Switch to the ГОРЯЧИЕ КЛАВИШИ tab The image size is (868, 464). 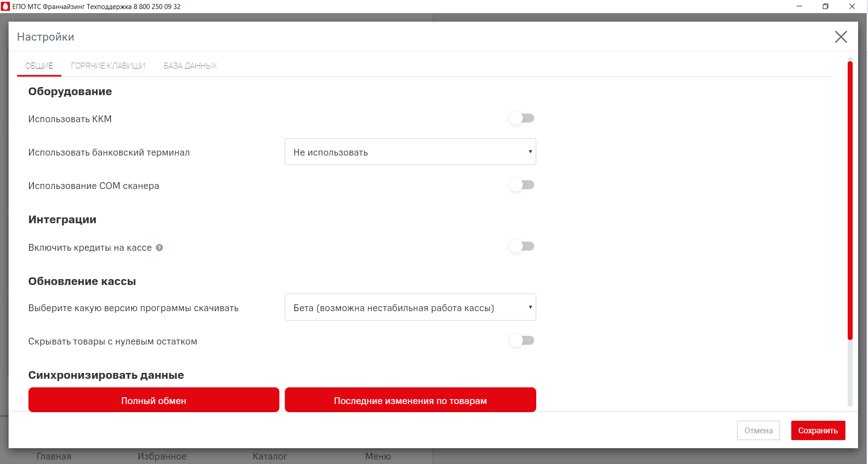tap(108, 66)
